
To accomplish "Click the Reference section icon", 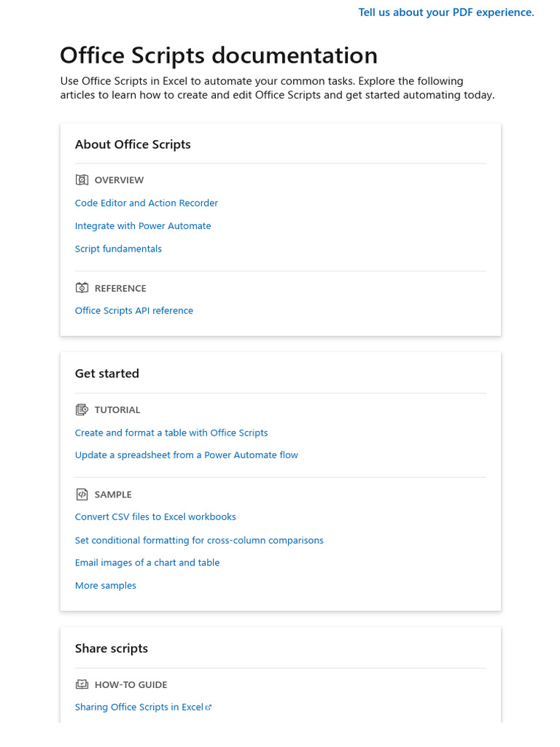I will (x=82, y=288).
